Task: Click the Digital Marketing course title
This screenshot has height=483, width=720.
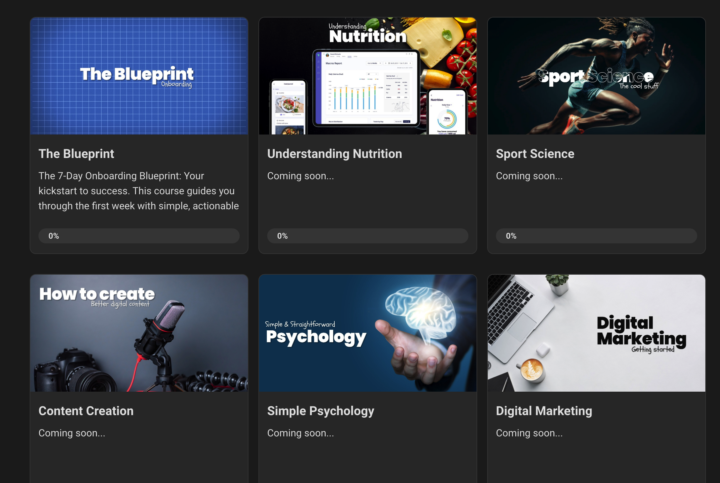Action: tap(544, 411)
